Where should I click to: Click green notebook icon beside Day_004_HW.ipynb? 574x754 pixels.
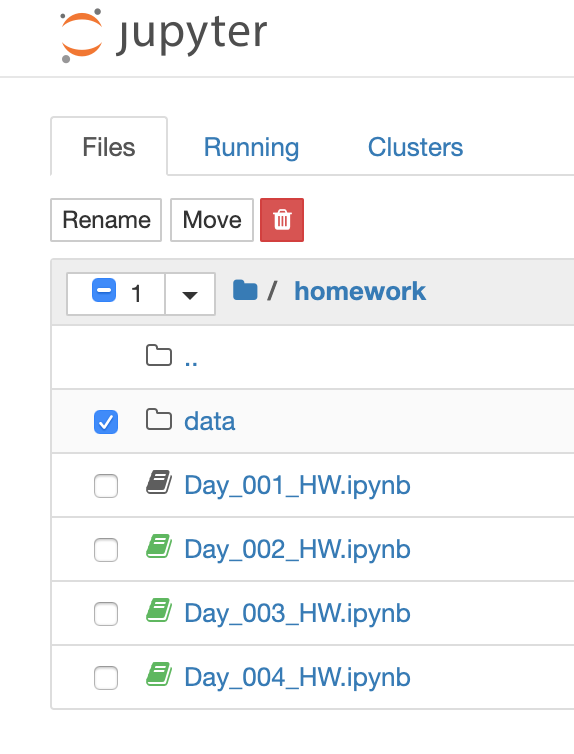pyautogui.click(x=159, y=674)
